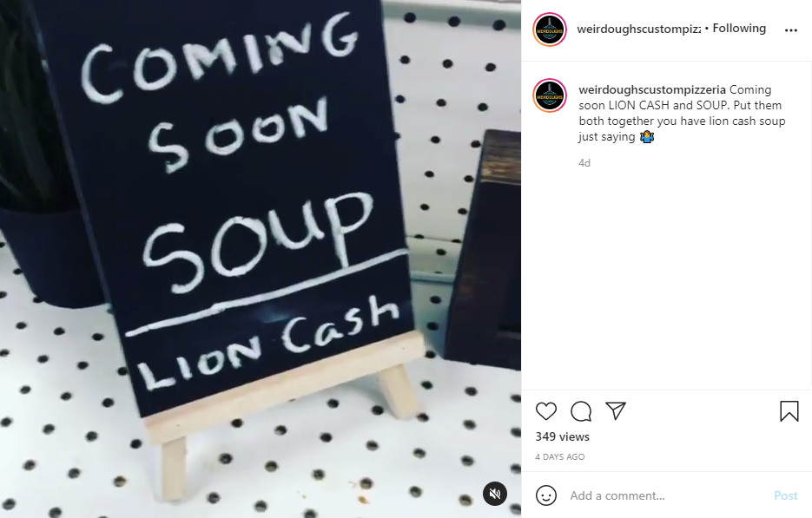Share post with paper plane icon
This screenshot has height=518, width=812.
click(616, 411)
